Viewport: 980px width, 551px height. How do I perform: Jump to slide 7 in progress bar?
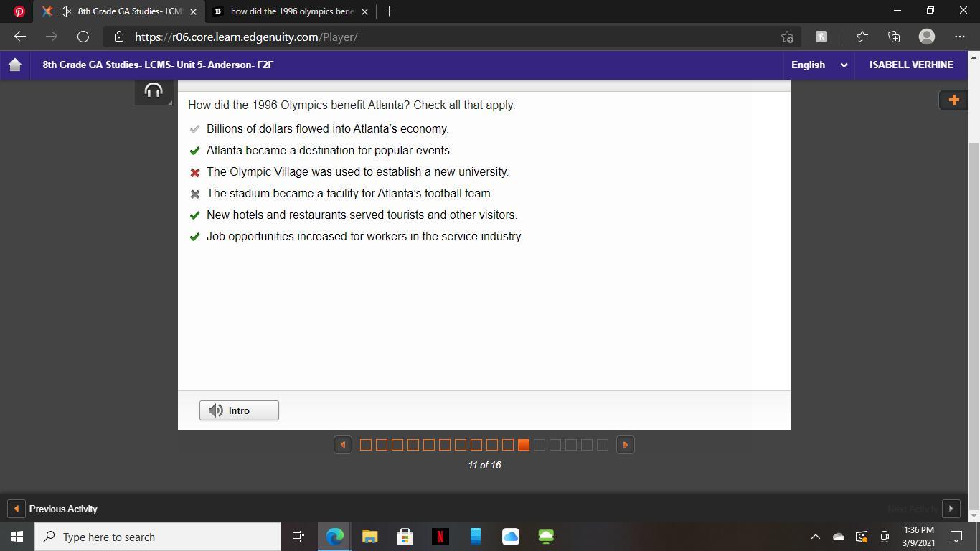pos(461,445)
